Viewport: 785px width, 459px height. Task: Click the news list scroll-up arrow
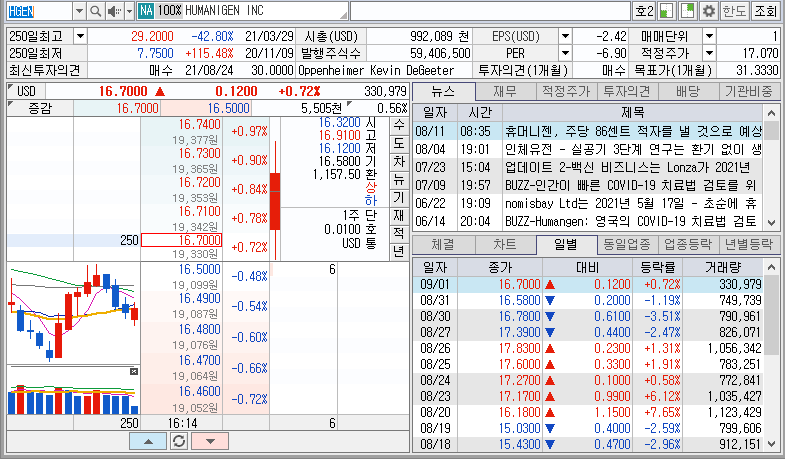[x=771, y=114]
